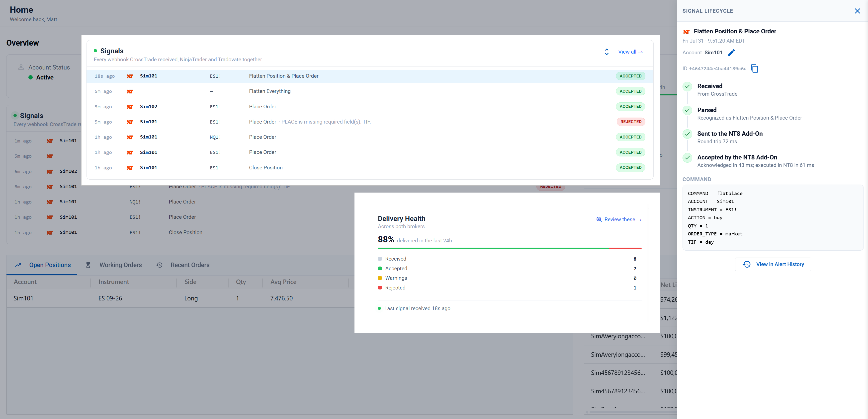Click the Rejected red legend dot
The height and width of the screenshot is (419, 868).
380,288
